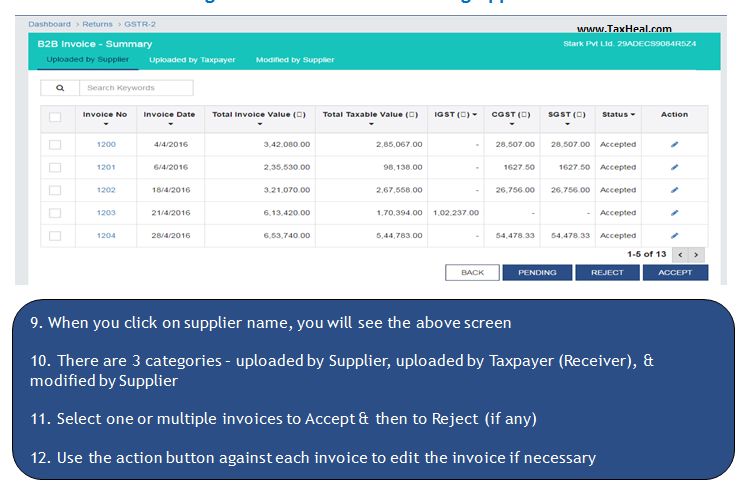Open the Status column dropdown
749x488 pixels.
633,115
